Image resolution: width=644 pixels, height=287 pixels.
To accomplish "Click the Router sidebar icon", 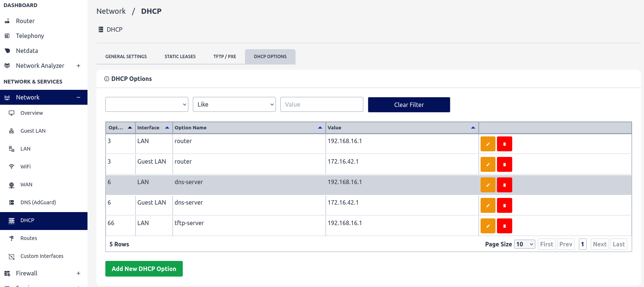I will tap(7, 21).
